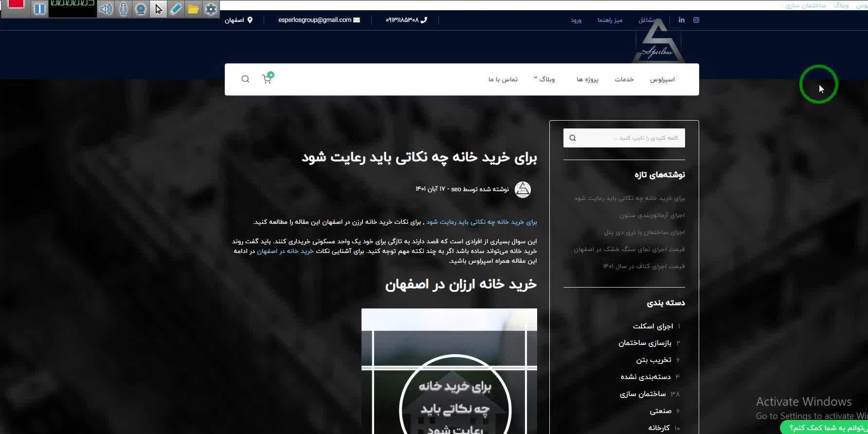Expand the وبلاگ dropdown menu
The image size is (868, 434).
pos(544,79)
